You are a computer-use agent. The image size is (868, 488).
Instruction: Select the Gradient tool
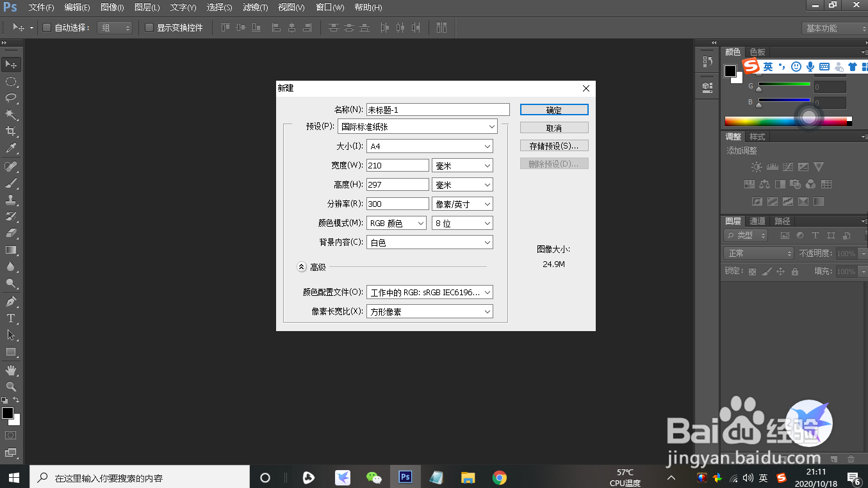pyautogui.click(x=11, y=250)
